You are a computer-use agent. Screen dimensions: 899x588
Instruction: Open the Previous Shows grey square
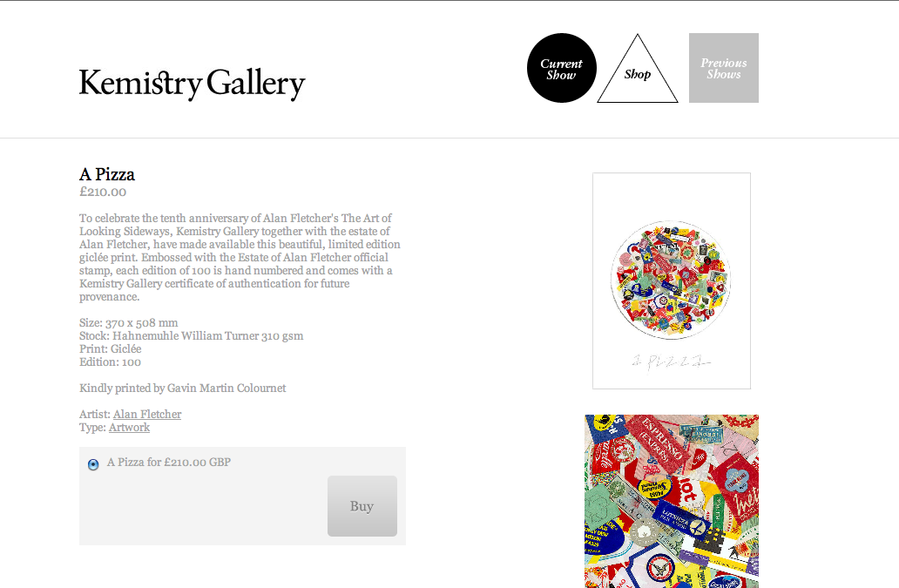[x=724, y=68]
